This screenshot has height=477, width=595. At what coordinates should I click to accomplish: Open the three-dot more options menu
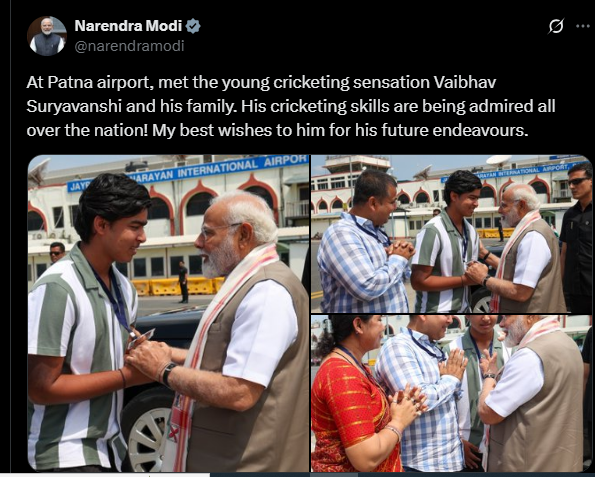point(583,26)
